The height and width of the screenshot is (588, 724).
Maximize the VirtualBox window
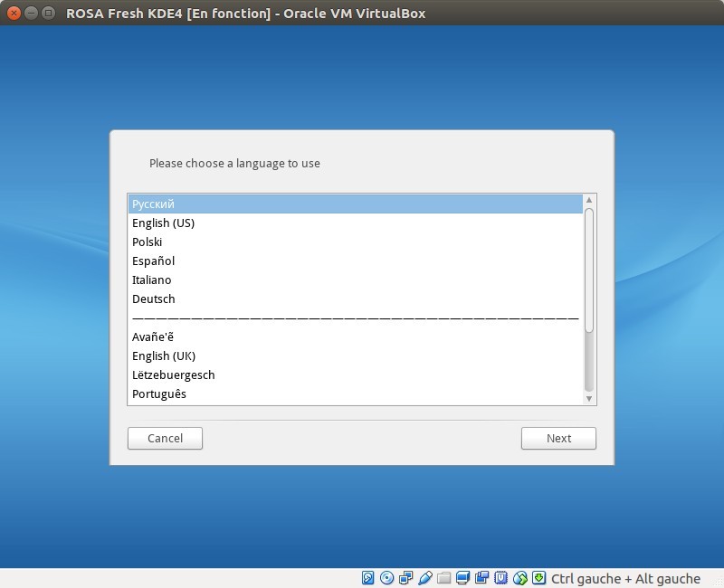coord(48,13)
